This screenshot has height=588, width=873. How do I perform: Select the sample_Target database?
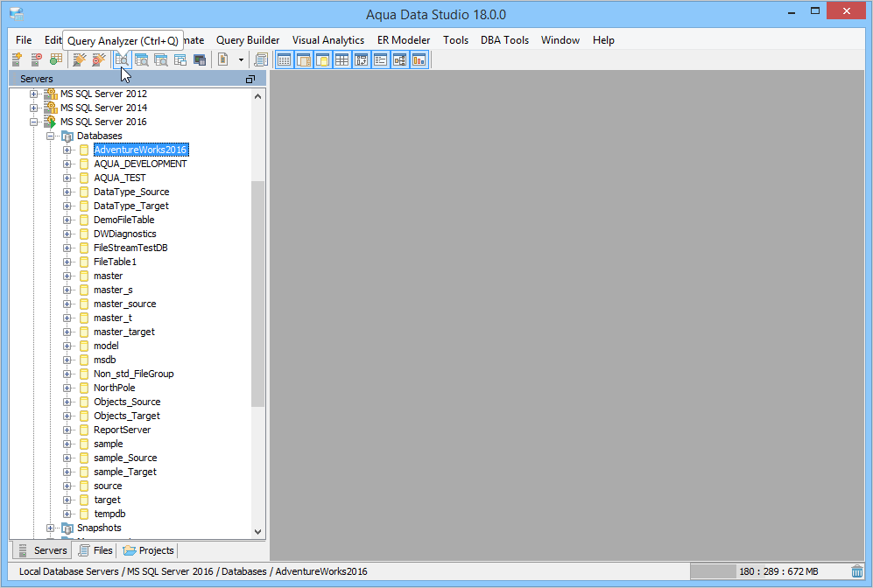click(124, 472)
